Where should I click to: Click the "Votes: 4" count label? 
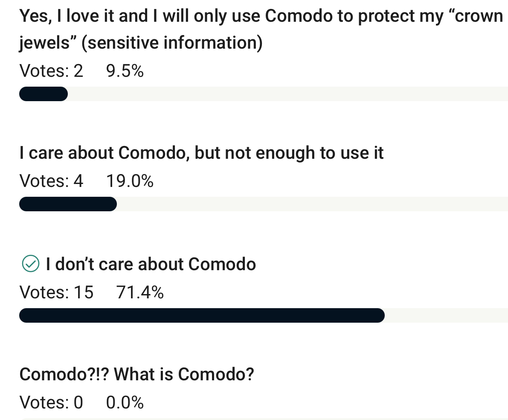click(51, 181)
